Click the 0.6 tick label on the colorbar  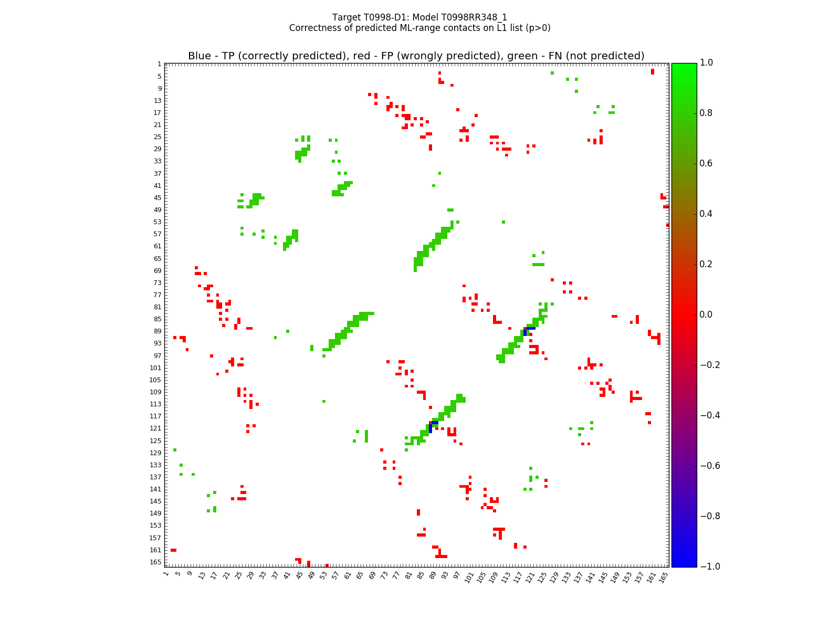point(707,163)
